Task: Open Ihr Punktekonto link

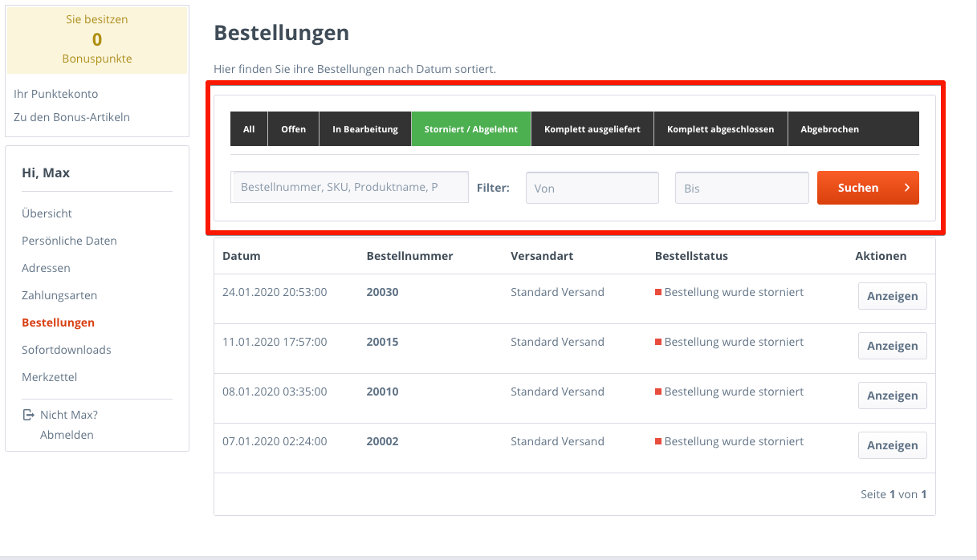Action: [x=56, y=94]
